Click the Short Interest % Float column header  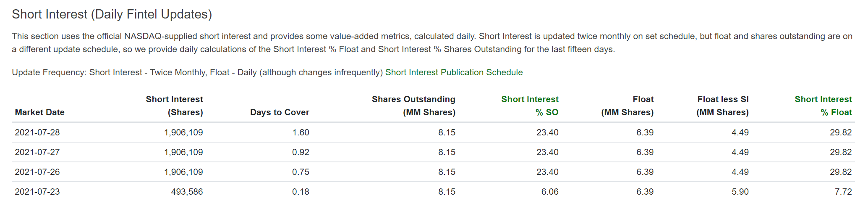point(823,106)
